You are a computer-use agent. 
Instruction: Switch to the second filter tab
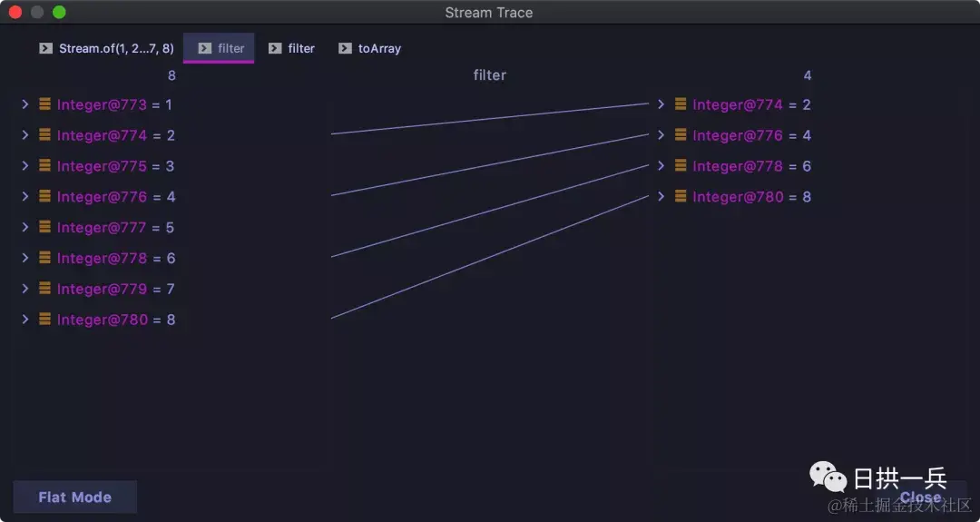[291, 48]
